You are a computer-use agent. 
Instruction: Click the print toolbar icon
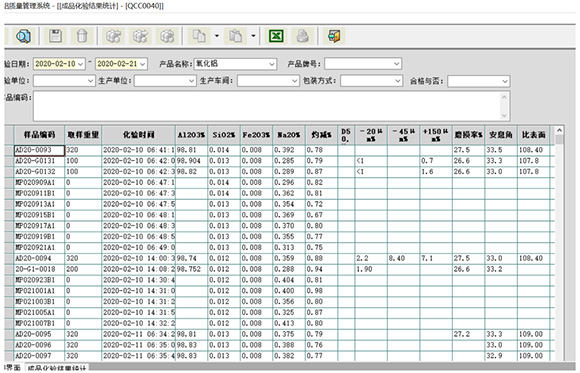click(x=303, y=36)
